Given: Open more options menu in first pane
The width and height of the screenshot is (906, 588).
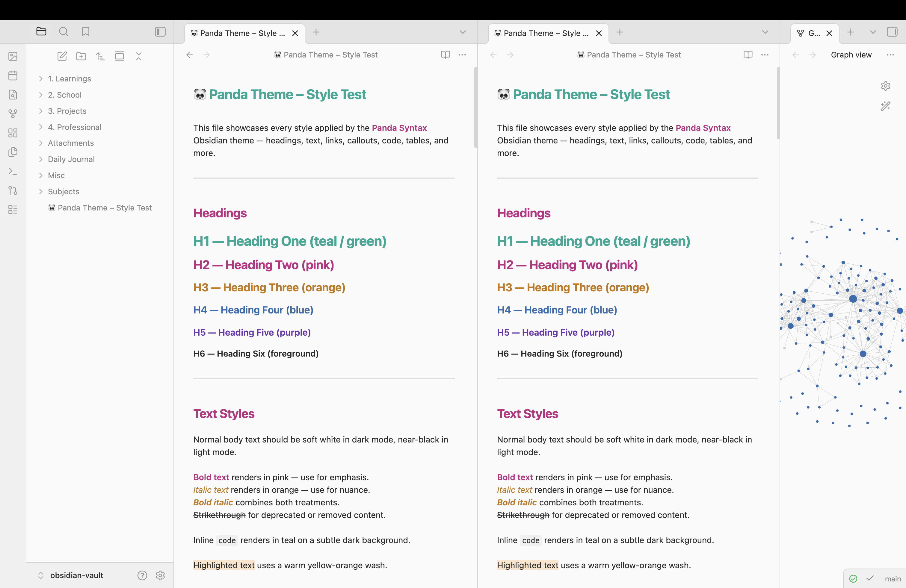Looking at the screenshot, I should 462,55.
